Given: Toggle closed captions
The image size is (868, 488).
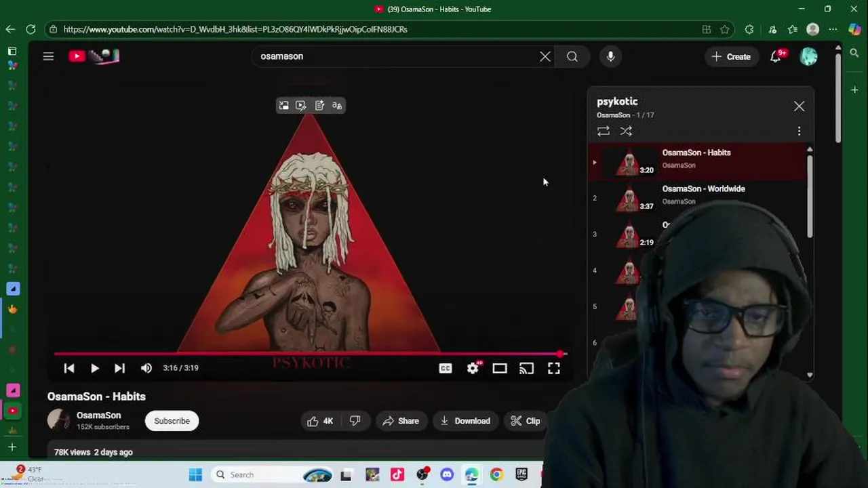Looking at the screenshot, I should (446, 368).
